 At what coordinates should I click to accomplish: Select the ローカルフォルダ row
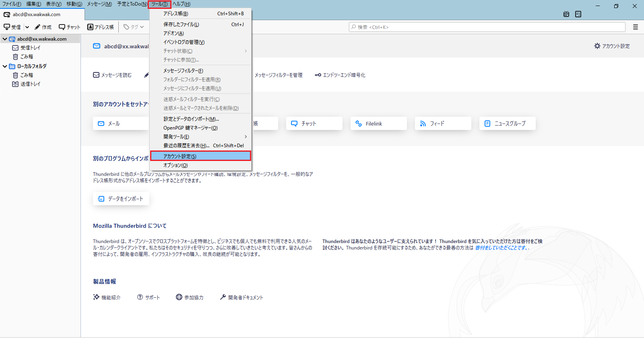40,66
